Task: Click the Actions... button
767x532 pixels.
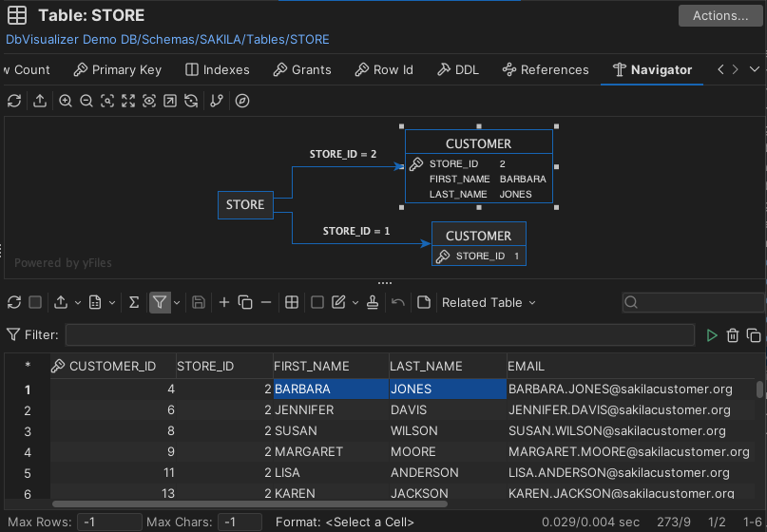Action: click(719, 16)
